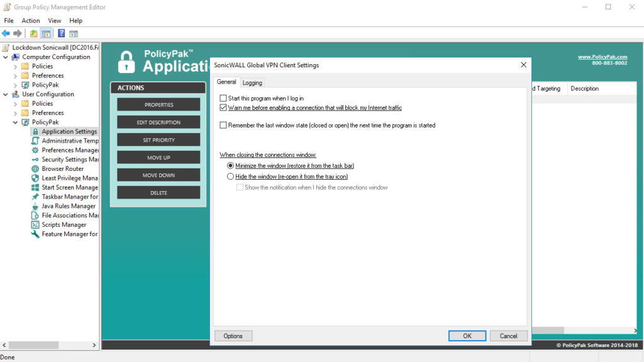Collapse the User Configuration node
The image size is (644, 362).
click(5, 94)
